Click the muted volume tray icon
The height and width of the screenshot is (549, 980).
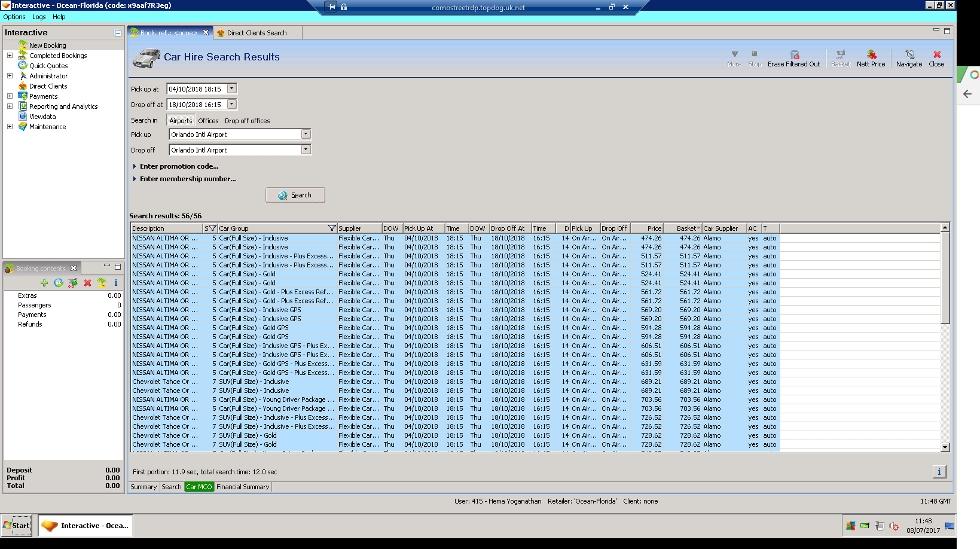click(894, 526)
